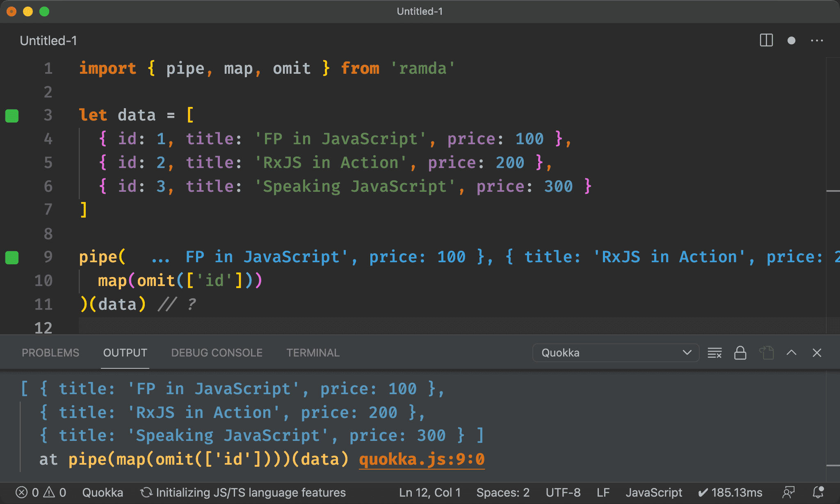Viewport: 840px width, 504px height.
Task: Select the PROBLEMS tab
Action: (50, 352)
